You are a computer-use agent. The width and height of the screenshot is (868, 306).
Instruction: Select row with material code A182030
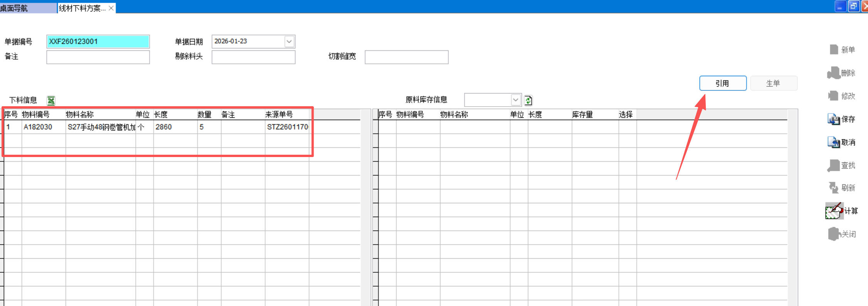pos(38,127)
